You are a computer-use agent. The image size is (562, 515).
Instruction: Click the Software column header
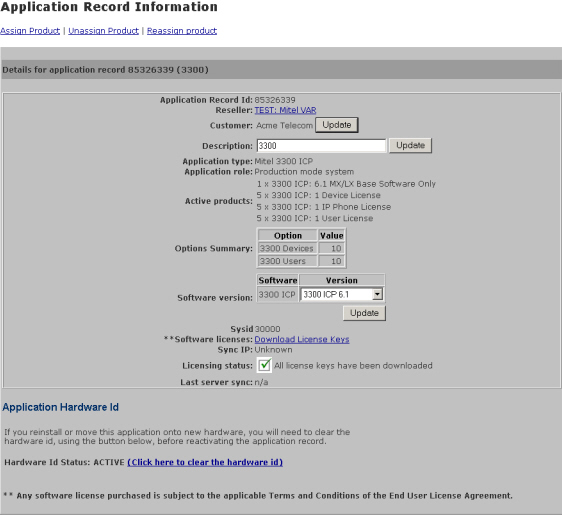point(278,280)
